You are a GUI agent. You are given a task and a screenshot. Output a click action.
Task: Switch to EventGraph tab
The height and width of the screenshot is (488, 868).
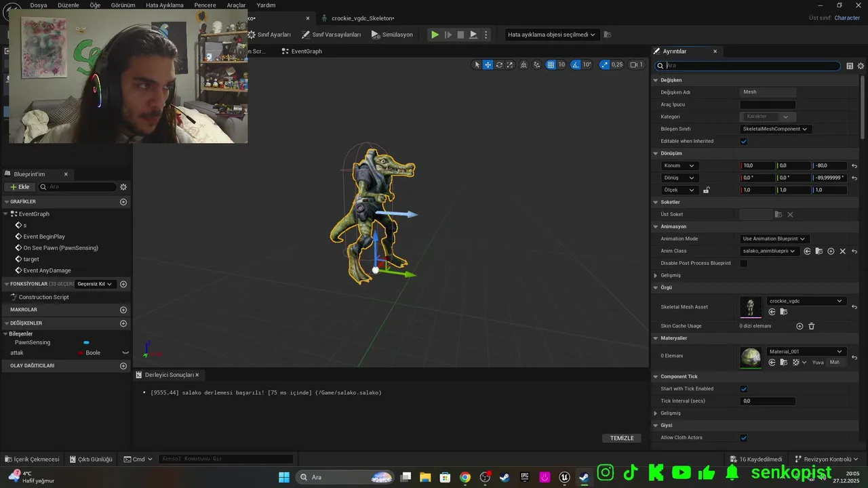(302, 52)
